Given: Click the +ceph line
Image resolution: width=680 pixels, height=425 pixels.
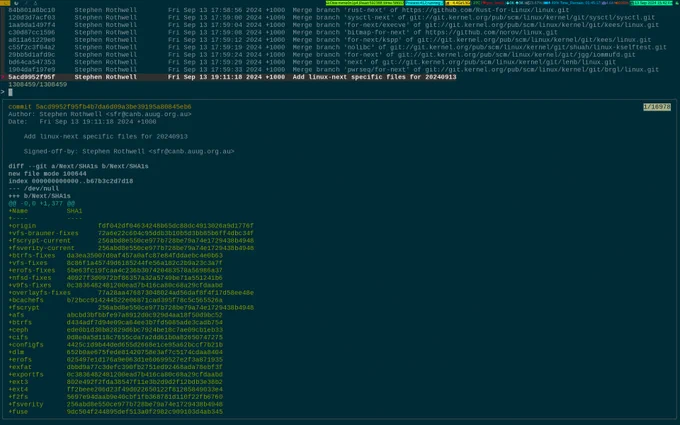Looking at the screenshot, I should [115, 330].
